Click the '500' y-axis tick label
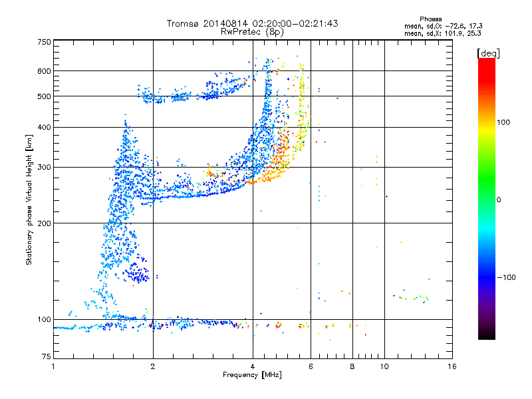The image size is (532, 399). click(44, 96)
